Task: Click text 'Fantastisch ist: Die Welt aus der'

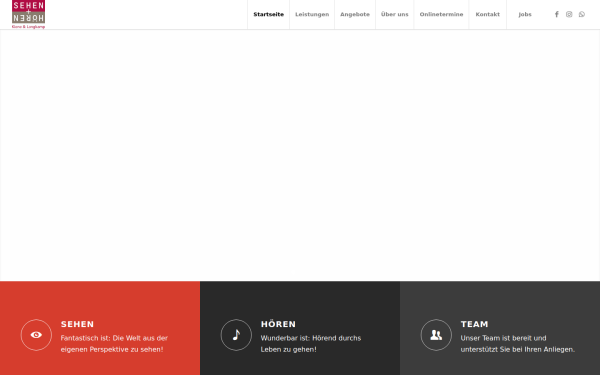Action: (x=114, y=338)
